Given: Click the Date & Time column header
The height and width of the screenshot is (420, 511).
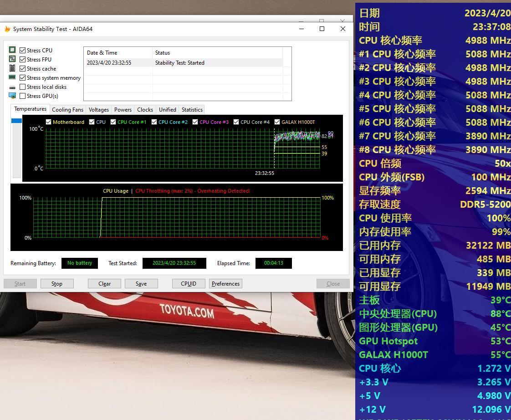Looking at the screenshot, I should pos(118,52).
